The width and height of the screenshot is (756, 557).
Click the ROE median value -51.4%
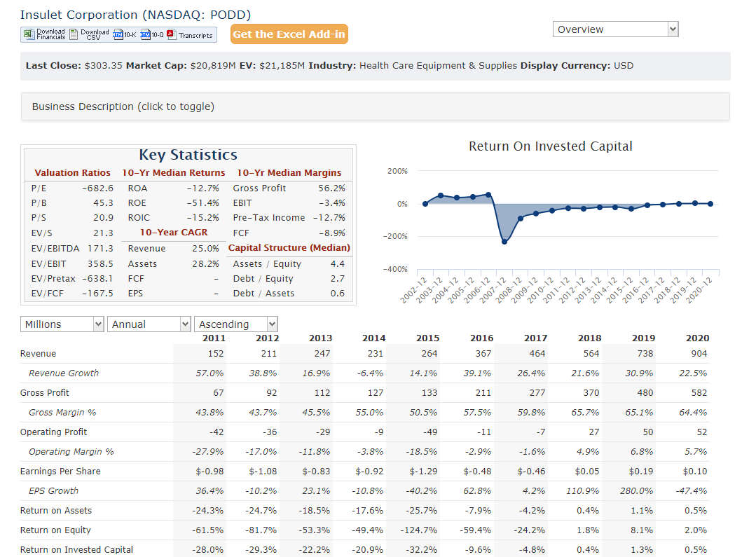pos(203,203)
